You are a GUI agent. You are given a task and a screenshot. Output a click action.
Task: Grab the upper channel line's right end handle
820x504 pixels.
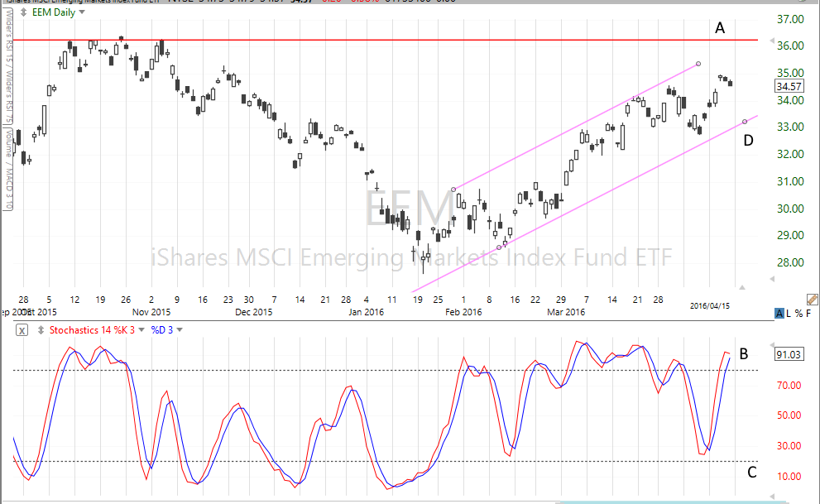698,64
